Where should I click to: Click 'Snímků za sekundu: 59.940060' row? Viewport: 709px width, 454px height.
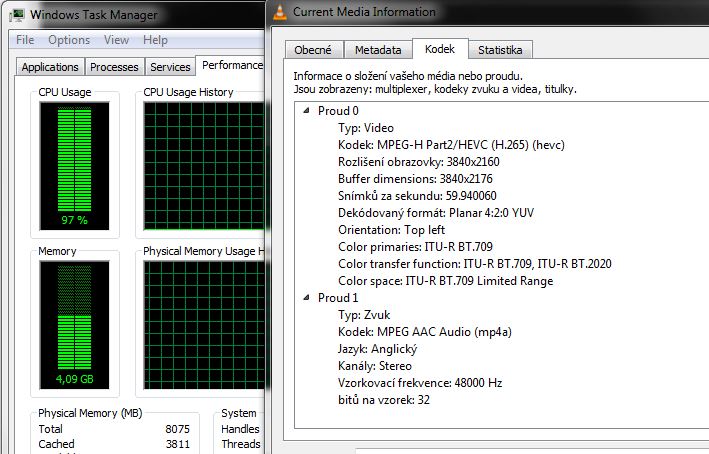tap(417, 196)
